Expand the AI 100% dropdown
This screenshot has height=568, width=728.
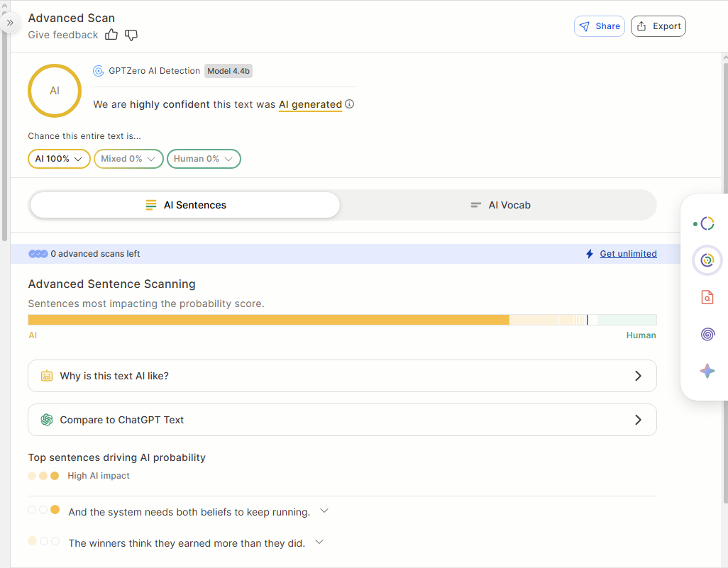pyautogui.click(x=59, y=159)
